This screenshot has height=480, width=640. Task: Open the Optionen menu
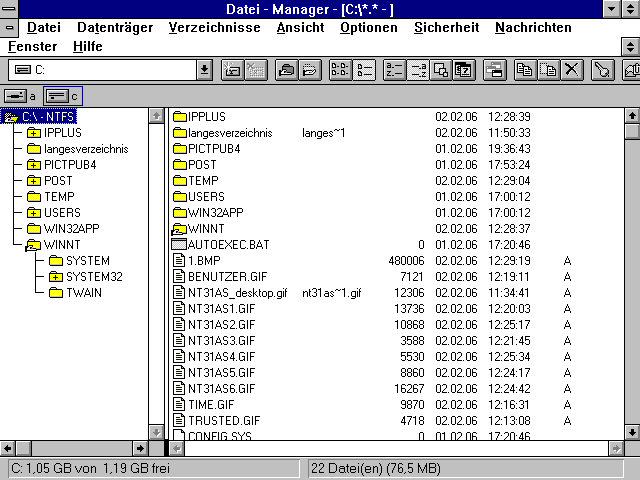click(x=369, y=27)
